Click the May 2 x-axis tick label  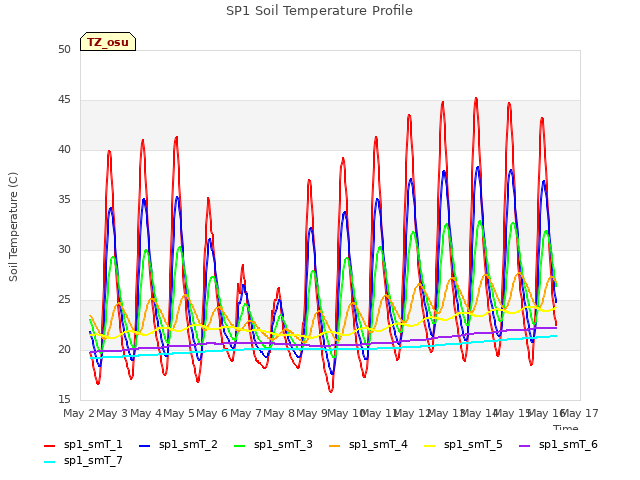79,413
